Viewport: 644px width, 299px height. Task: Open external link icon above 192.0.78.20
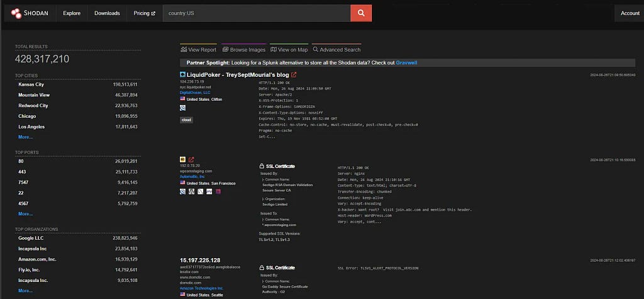point(191,160)
